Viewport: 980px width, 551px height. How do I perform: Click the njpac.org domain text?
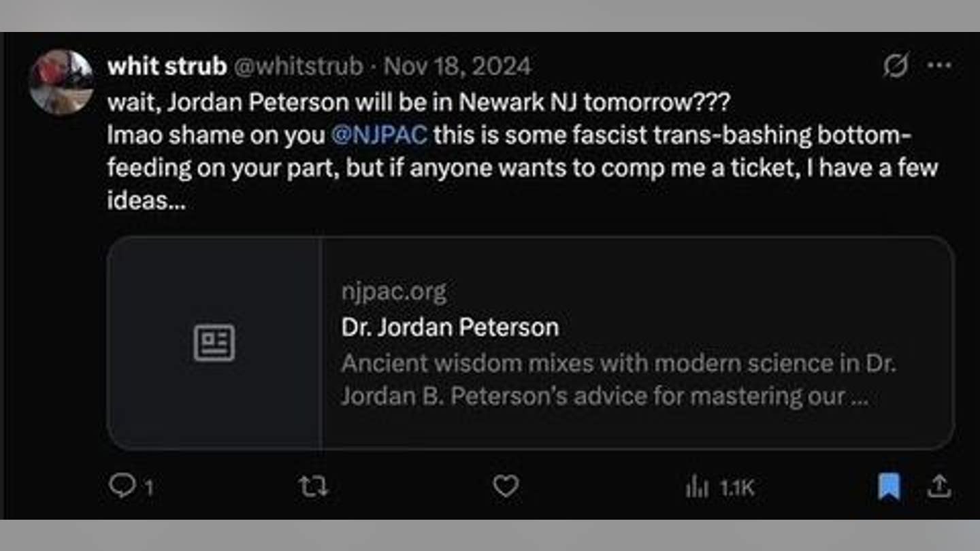tap(393, 293)
